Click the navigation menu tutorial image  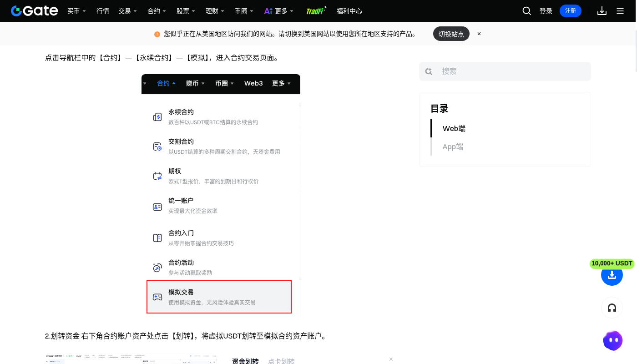click(x=221, y=196)
